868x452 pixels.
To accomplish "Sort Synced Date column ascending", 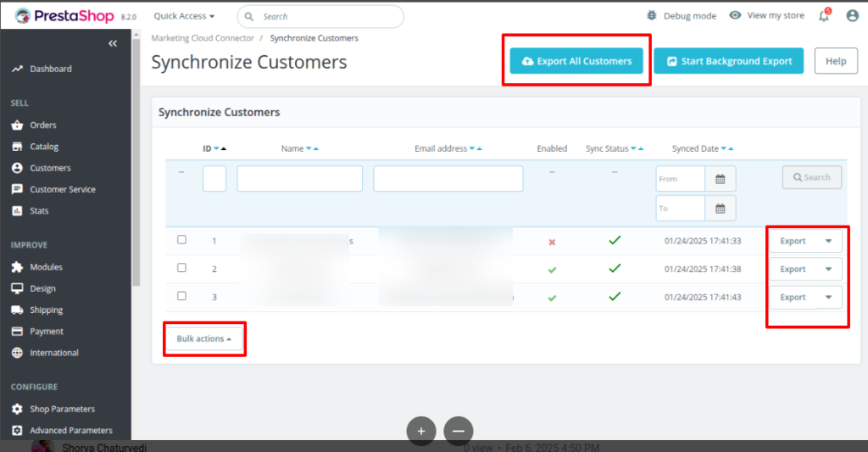I will click(x=732, y=148).
